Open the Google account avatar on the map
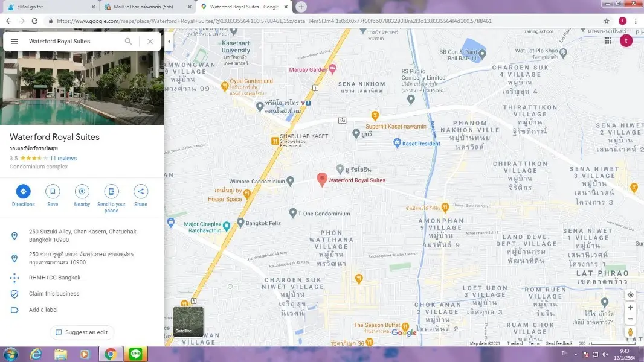The height and width of the screenshot is (362, 644). point(626,40)
